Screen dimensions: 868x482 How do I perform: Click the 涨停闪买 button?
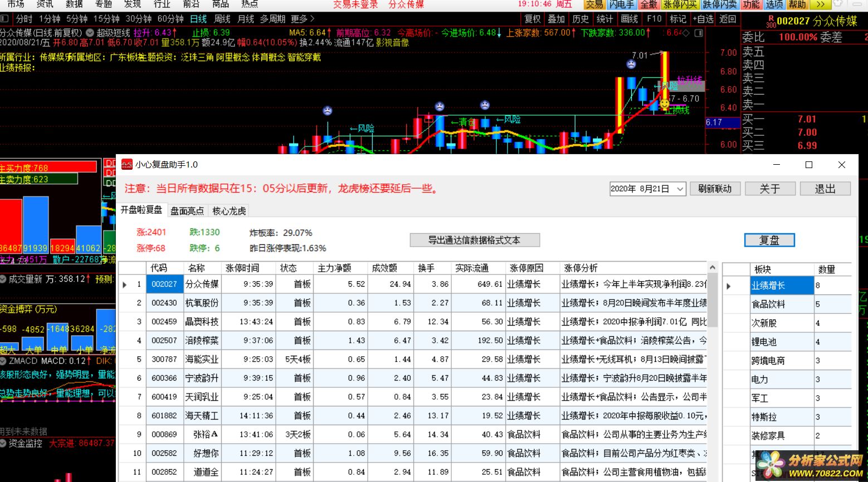pos(680,4)
